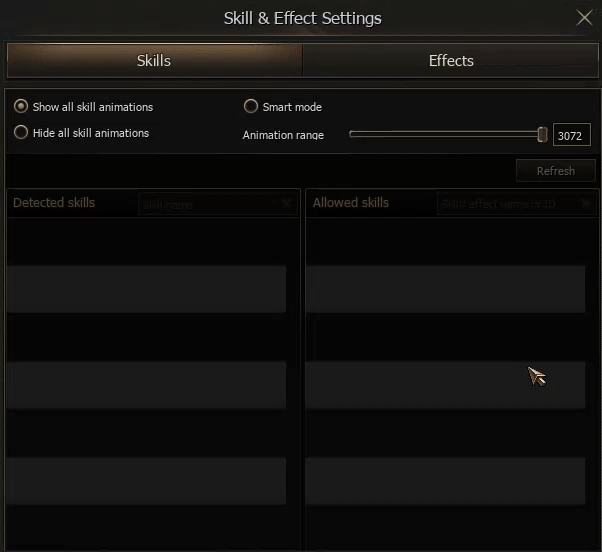Click the Allowed skills column header

[351, 203]
